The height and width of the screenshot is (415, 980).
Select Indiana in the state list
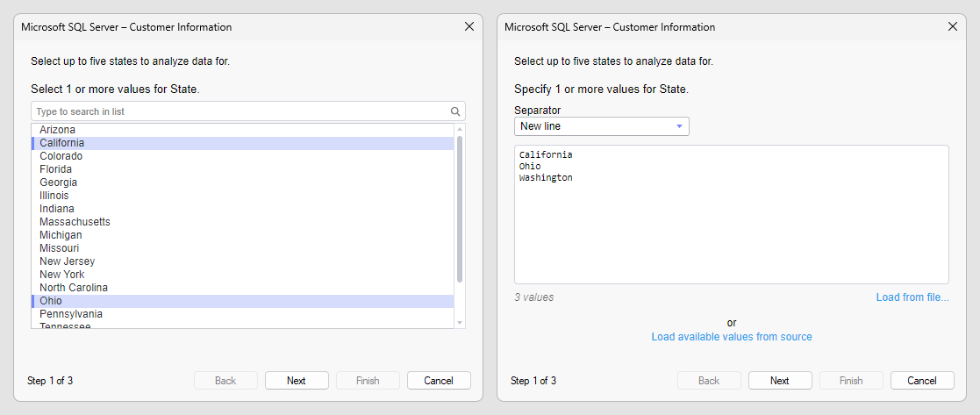[x=242, y=209]
